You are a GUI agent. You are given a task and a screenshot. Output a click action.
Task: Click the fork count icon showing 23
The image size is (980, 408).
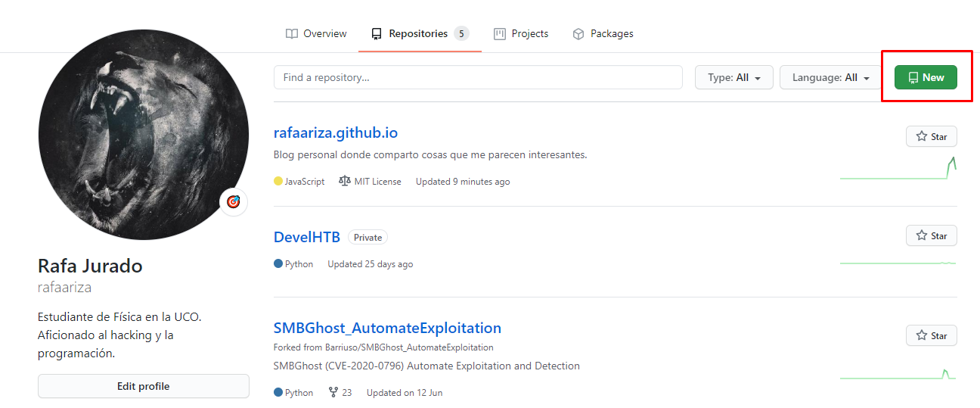tap(333, 393)
